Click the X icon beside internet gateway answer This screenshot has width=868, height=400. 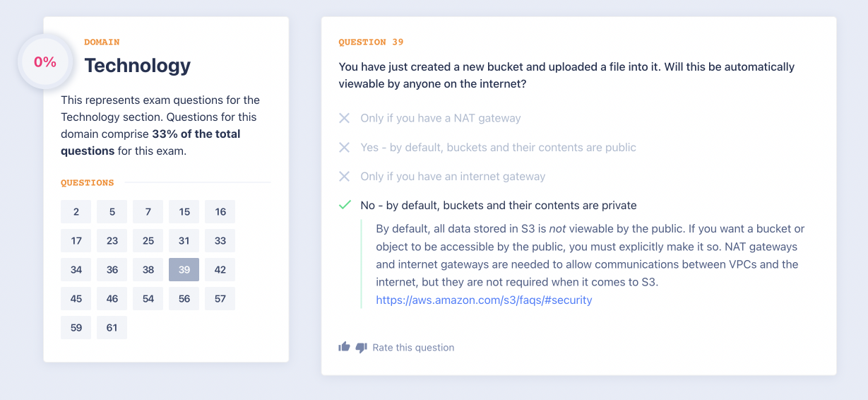(x=345, y=176)
